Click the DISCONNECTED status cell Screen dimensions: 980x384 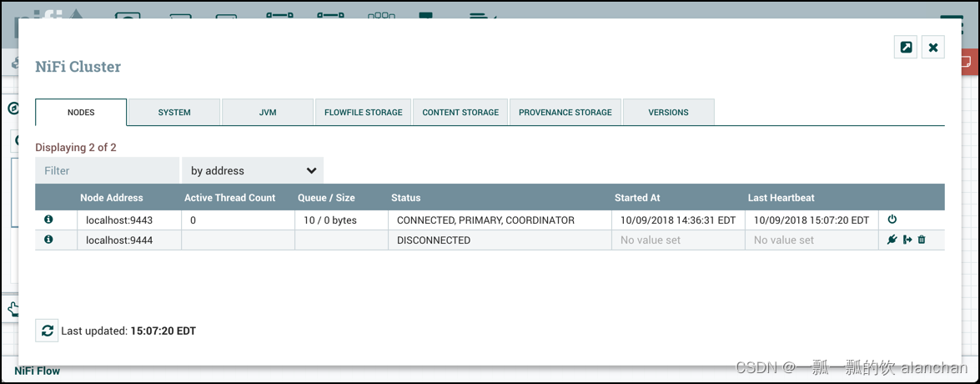[500, 240]
